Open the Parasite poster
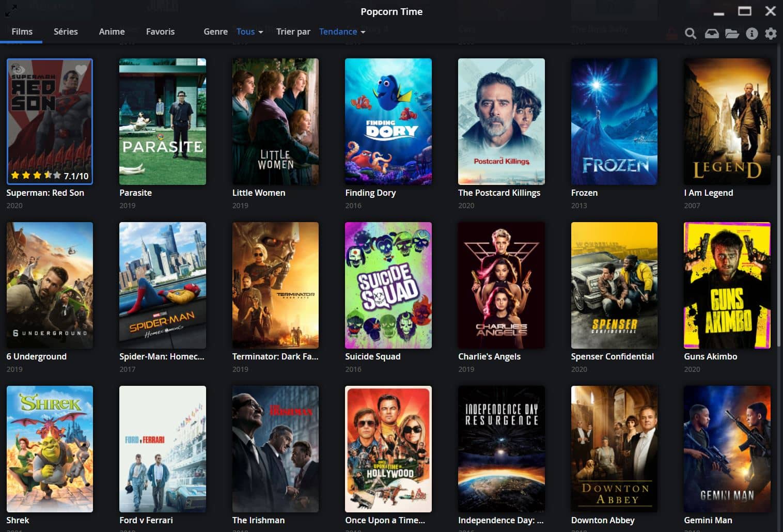This screenshot has height=532, width=783. pyautogui.click(x=163, y=121)
